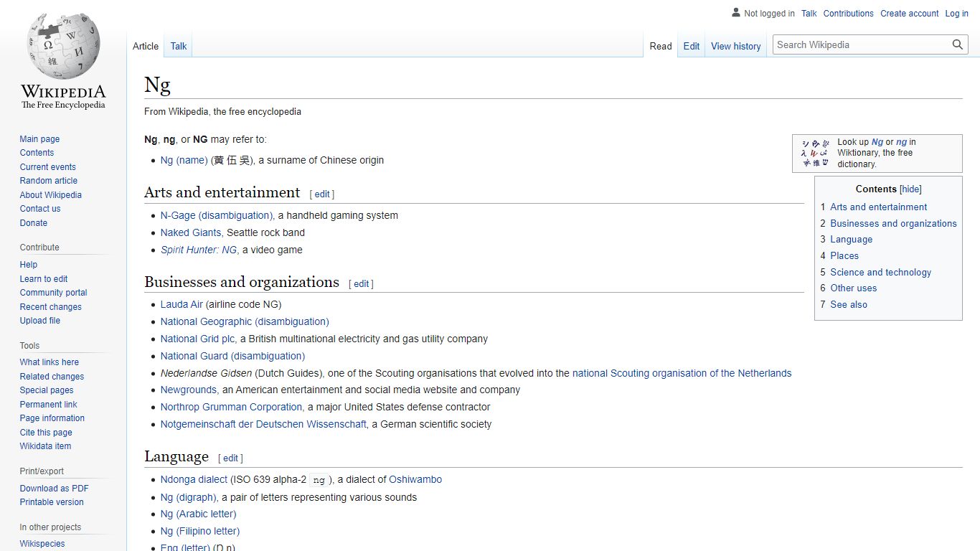Get the Permanent link
Image resolution: width=980 pixels, height=551 pixels.
(x=48, y=405)
